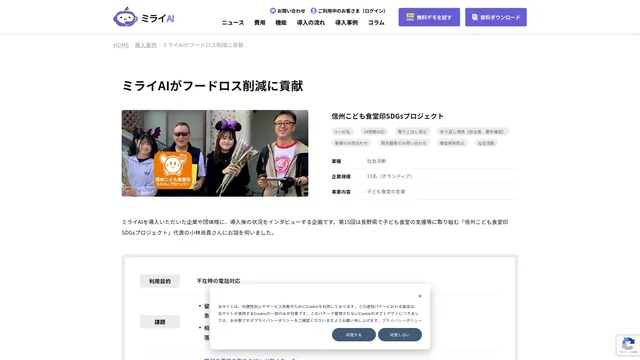Click the HOME breadcrumb link
The width and height of the screenshot is (640, 360).
[x=121, y=45]
